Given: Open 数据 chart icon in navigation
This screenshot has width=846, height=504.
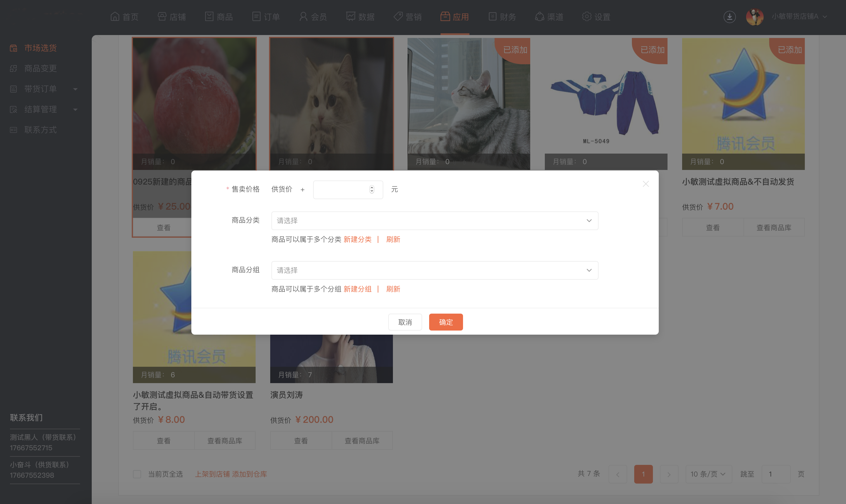Looking at the screenshot, I should click(x=351, y=17).
